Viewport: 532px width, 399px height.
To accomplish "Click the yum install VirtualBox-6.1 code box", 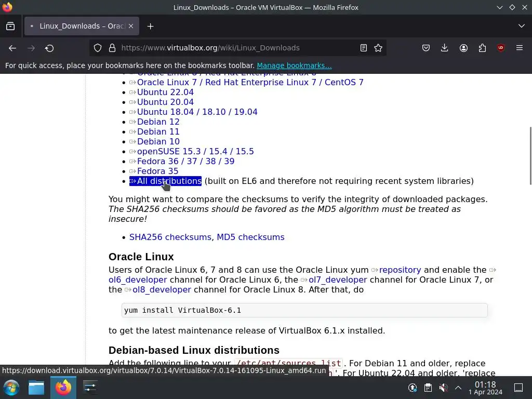I will [304, 310].
